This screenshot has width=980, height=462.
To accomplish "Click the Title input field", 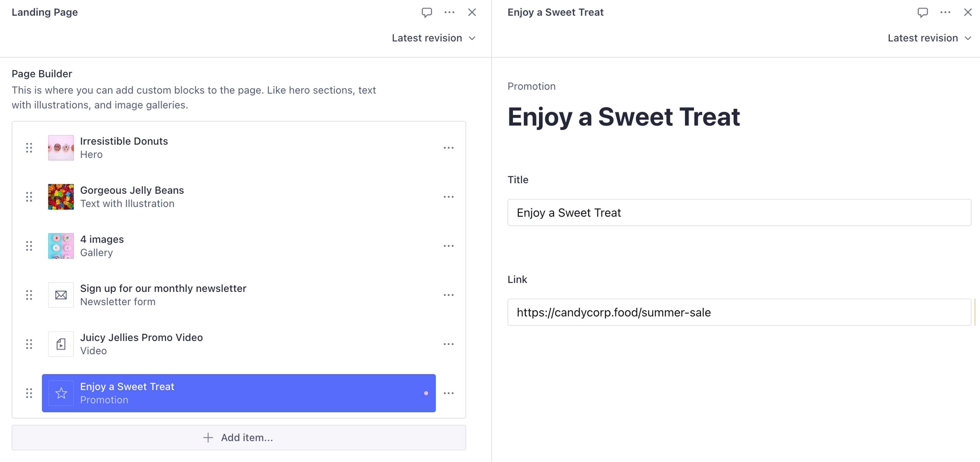I will tap(739, 213).
